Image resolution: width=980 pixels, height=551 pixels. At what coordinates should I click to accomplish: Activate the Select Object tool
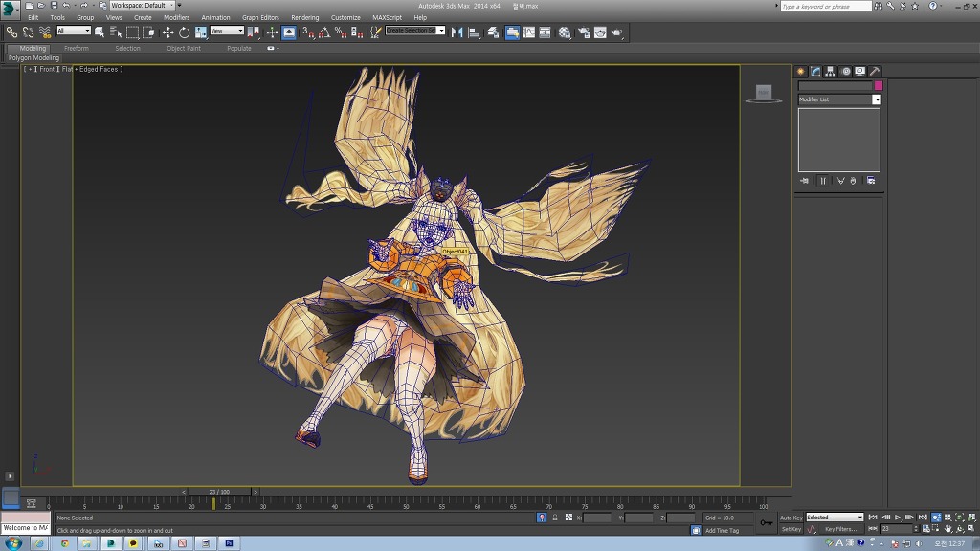100,32
